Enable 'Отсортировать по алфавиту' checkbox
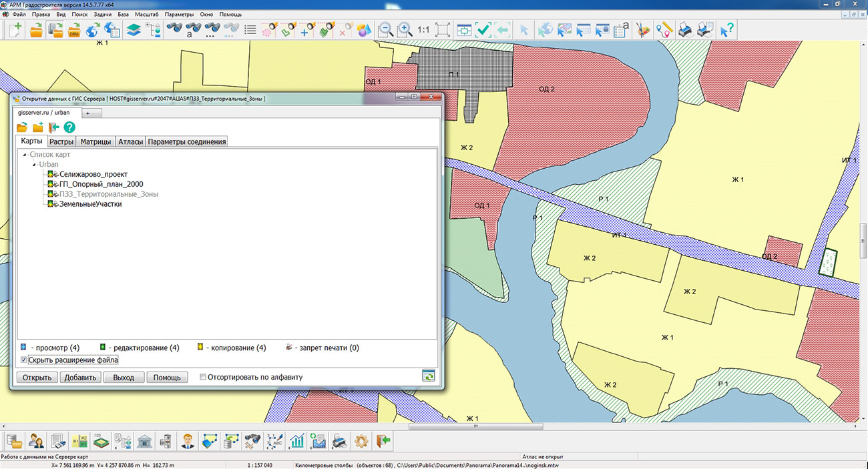This screenshot has width=868, height=469. 203,377
